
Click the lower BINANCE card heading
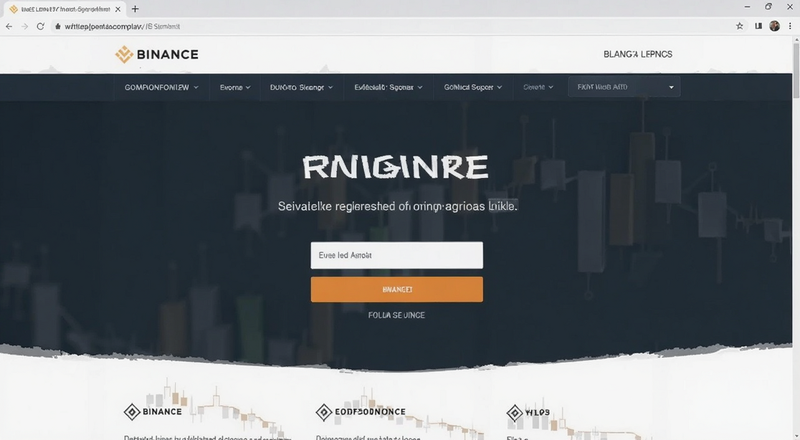[162, 411]
